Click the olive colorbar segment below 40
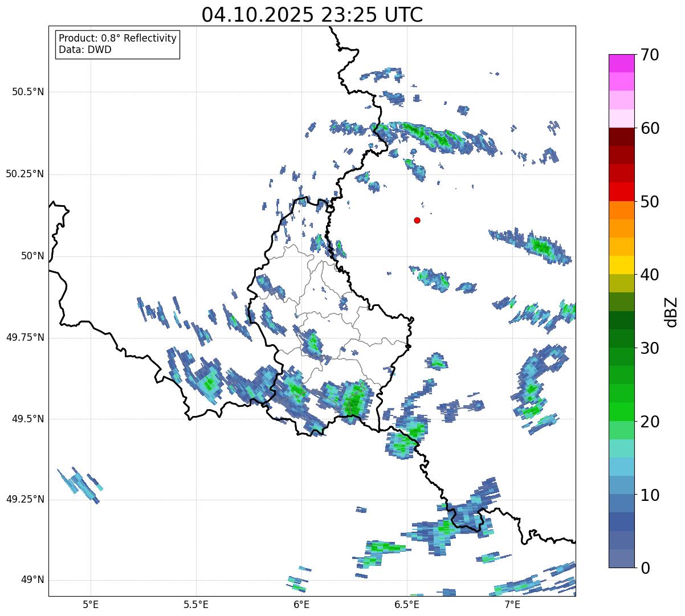Viewport: 685px width, 616px height. click(621, 283)
